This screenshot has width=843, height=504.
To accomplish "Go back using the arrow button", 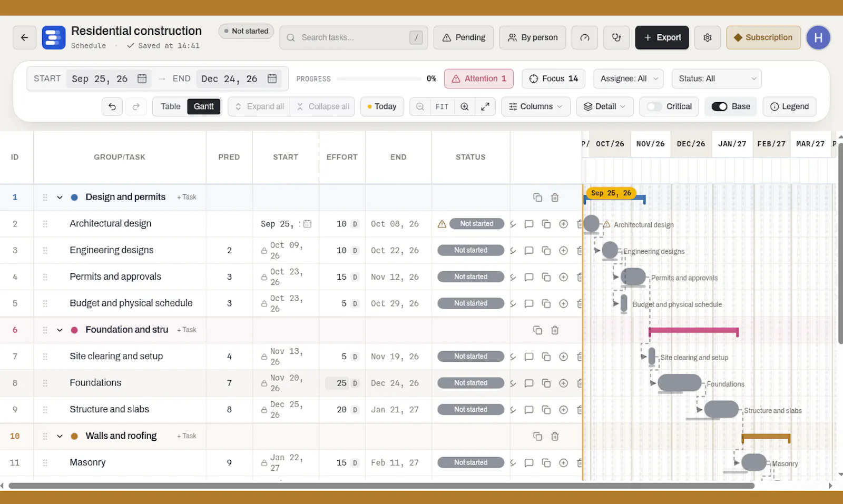I will tap(24, 37).
